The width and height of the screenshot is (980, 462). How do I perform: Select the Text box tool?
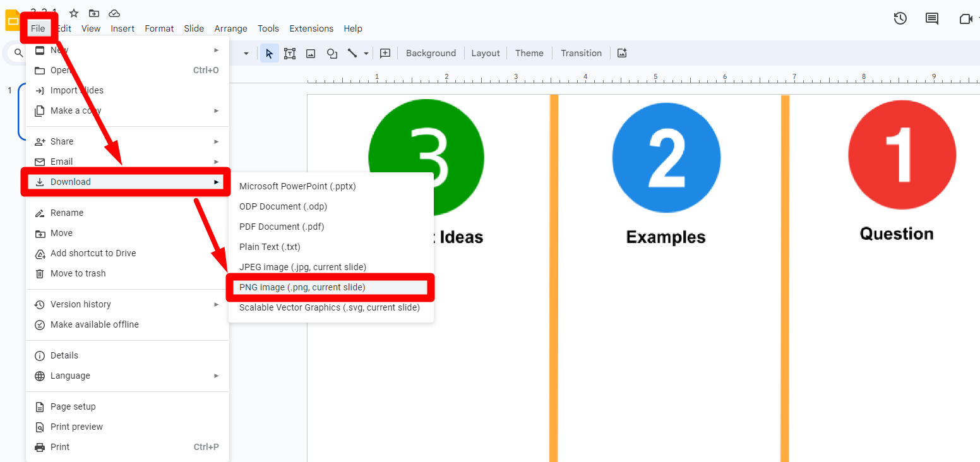click(x=290, y=53)
